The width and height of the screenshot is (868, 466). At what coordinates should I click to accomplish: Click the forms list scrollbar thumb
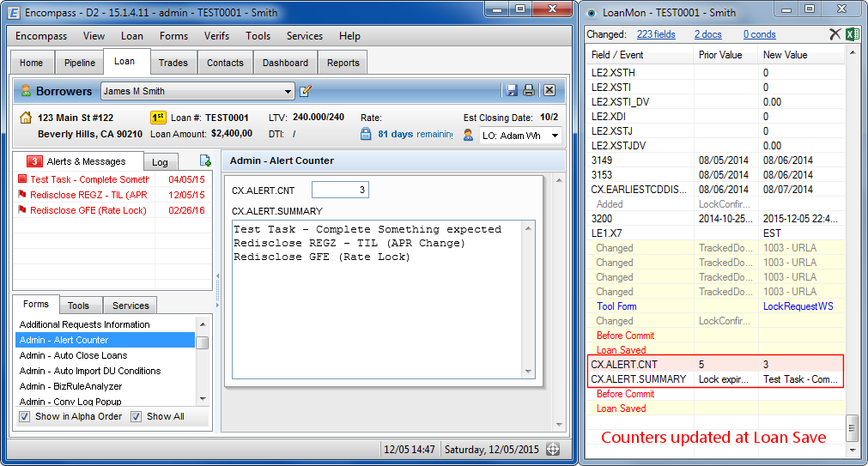coord(203,342)
